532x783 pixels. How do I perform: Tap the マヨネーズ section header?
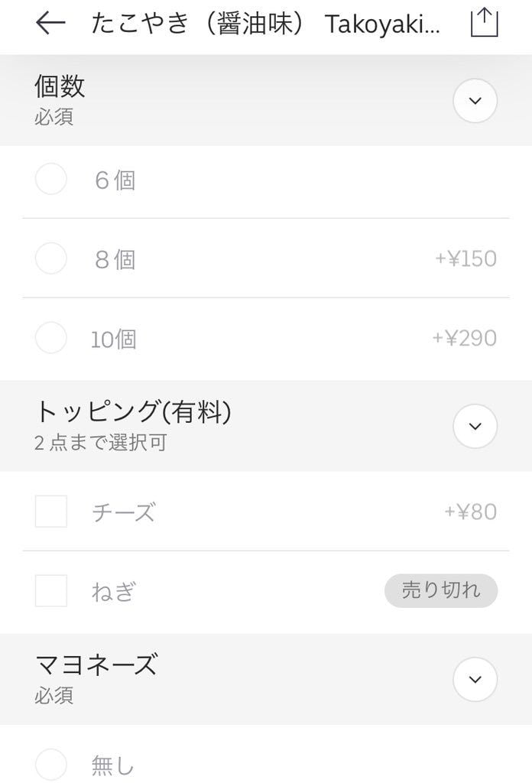[x=96, y=665]
